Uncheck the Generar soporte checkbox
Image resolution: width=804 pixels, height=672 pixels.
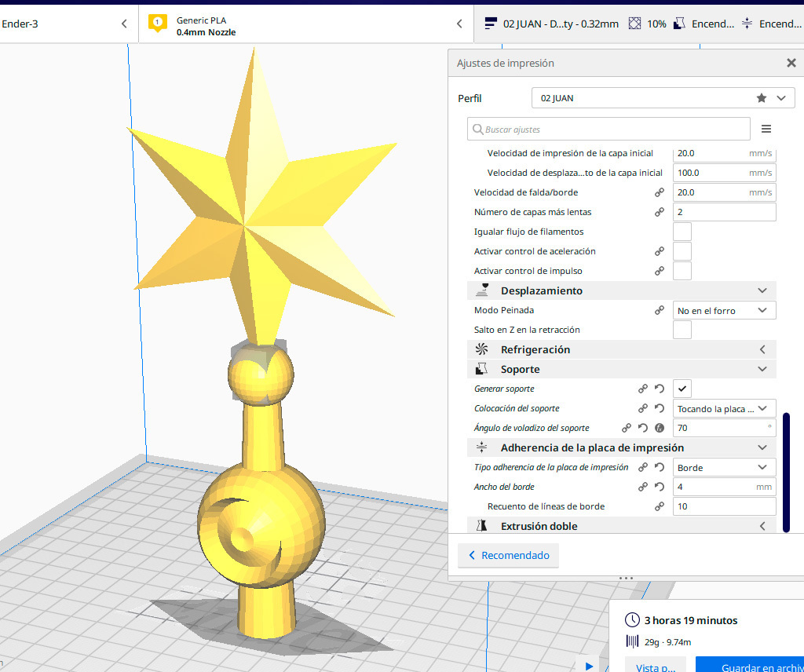click(682, 389)
